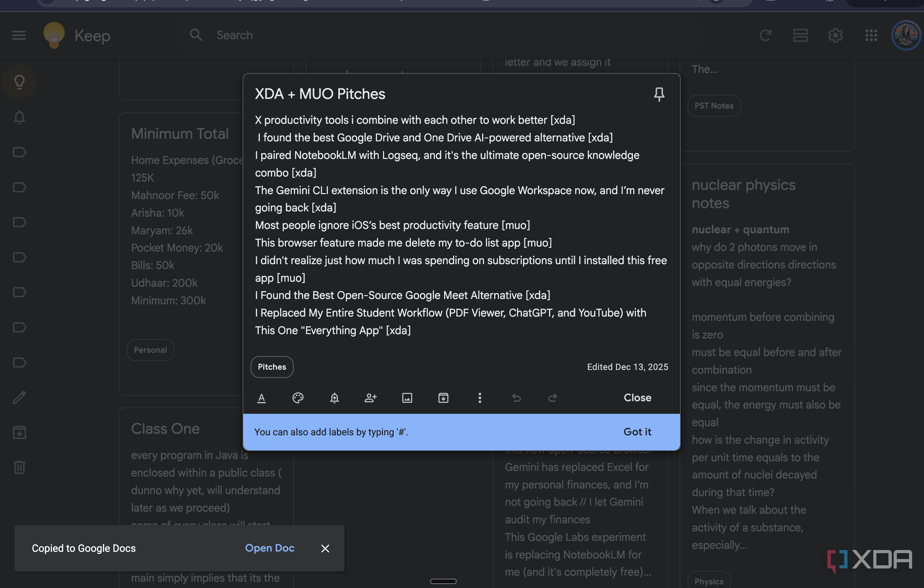Click the Keep lightbulb logo
924x588 pixels.
pos(54,35)
